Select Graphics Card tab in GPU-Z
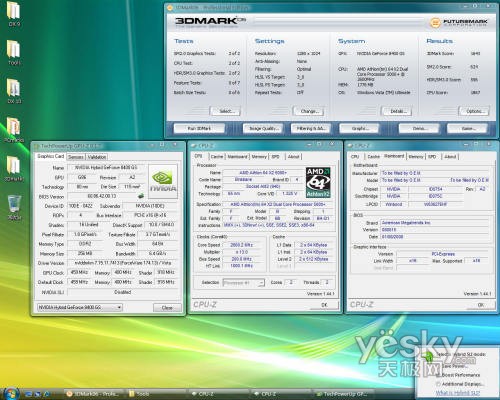This screenshot has width=500, height=400. point(50,156)
